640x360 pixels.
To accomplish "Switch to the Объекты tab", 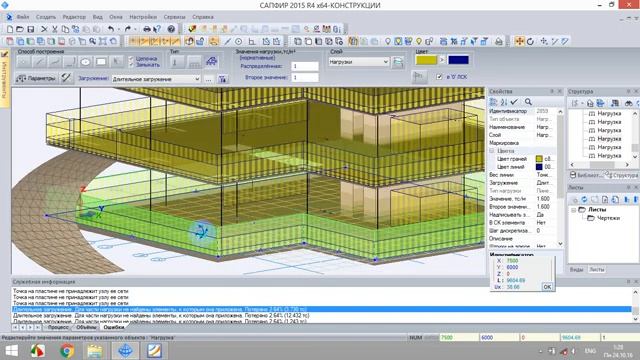I will coord(86,327).
